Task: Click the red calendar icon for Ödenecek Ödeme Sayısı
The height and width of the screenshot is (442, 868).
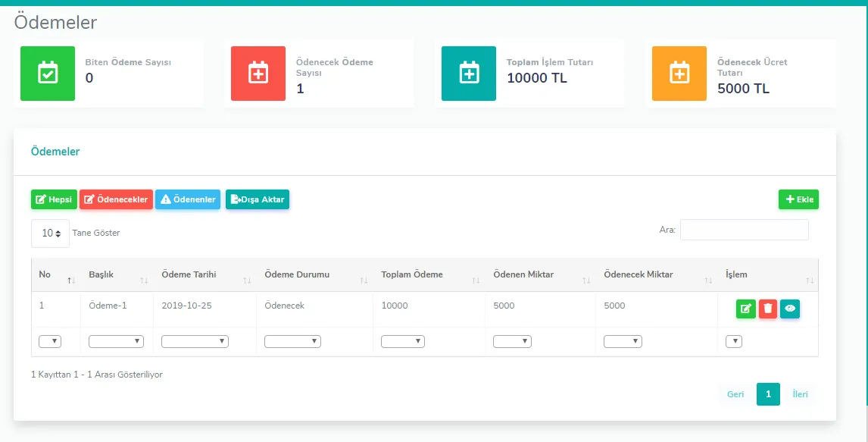Action: [258, 73]
